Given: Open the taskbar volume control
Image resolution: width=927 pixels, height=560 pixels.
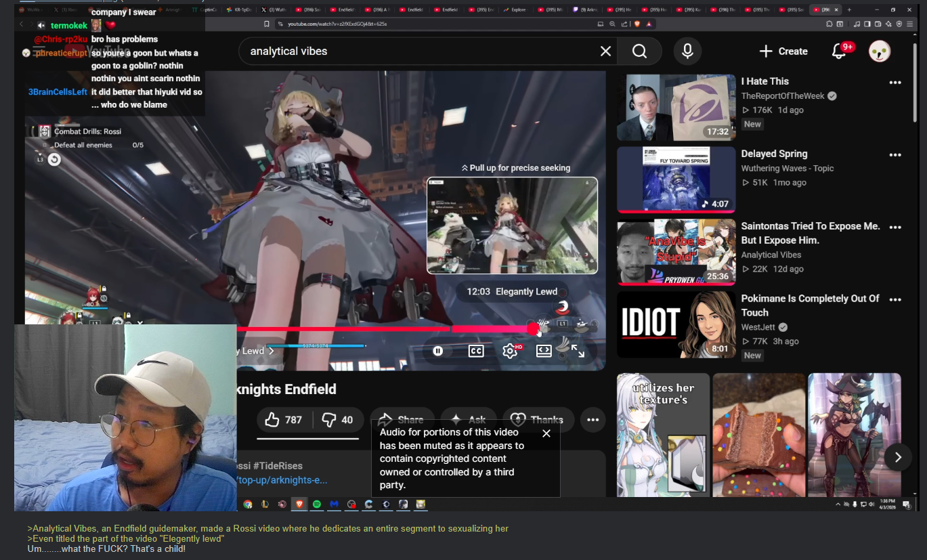Looking at the screenshot, I should [871, 504].
